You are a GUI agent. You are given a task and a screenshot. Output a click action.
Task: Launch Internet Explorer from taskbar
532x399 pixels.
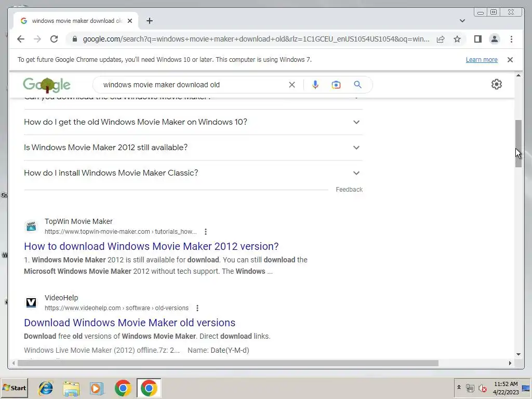(x=46, y=388)
